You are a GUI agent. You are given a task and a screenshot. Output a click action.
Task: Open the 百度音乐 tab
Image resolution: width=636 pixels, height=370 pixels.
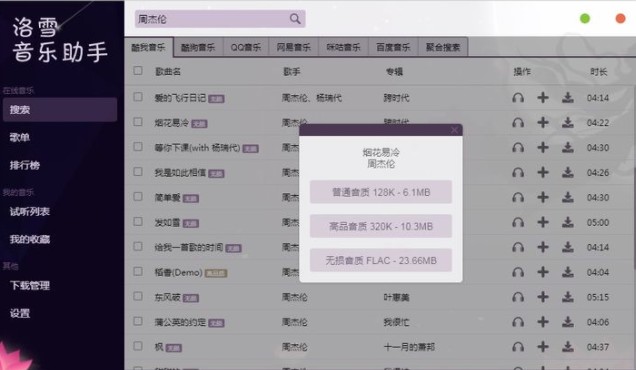(393, 47)
